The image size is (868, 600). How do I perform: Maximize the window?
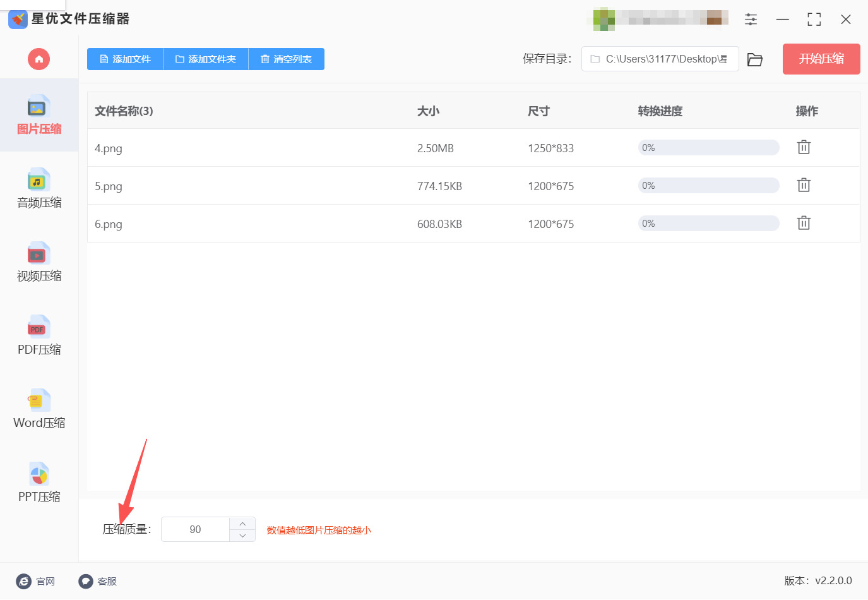click(814, 20)
